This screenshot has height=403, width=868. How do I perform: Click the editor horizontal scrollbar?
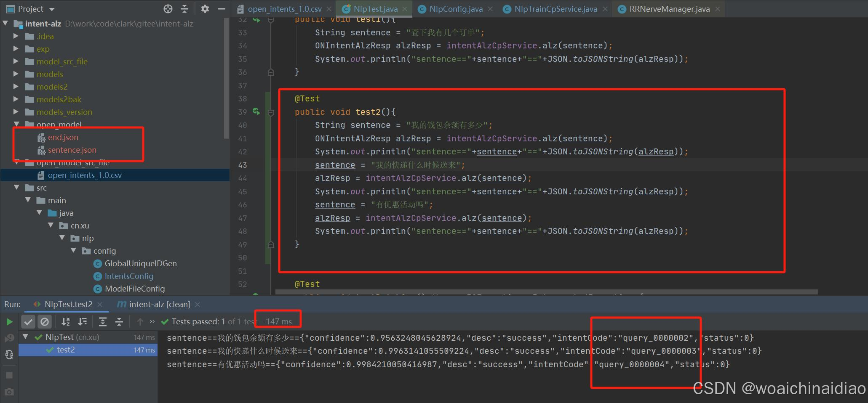(x=546, y=292)
